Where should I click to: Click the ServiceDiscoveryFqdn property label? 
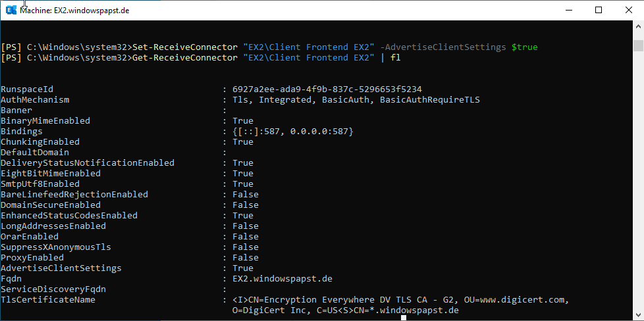coord(53,289)
